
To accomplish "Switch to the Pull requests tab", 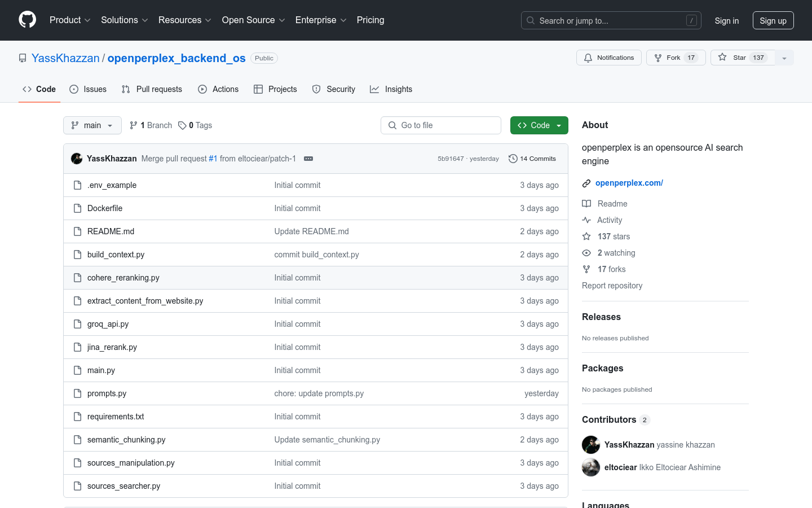I will (x=152, y=89).
